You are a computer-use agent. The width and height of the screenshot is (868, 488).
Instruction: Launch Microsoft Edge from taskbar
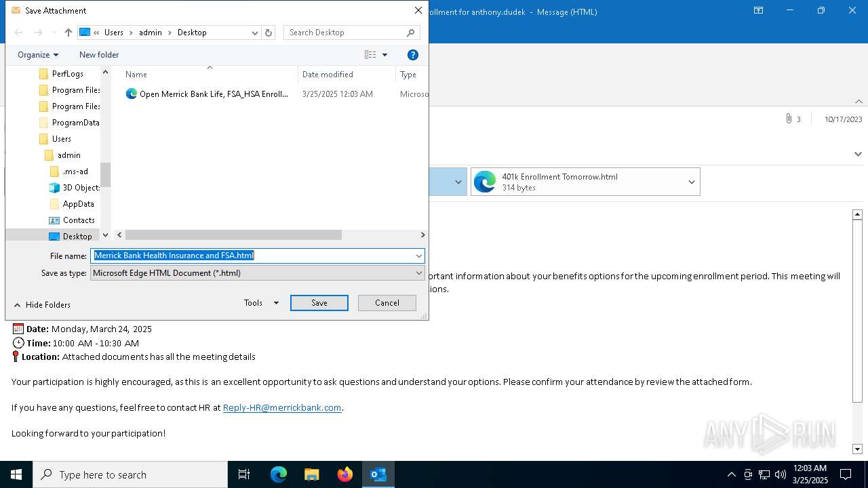(x=279, y=474)
